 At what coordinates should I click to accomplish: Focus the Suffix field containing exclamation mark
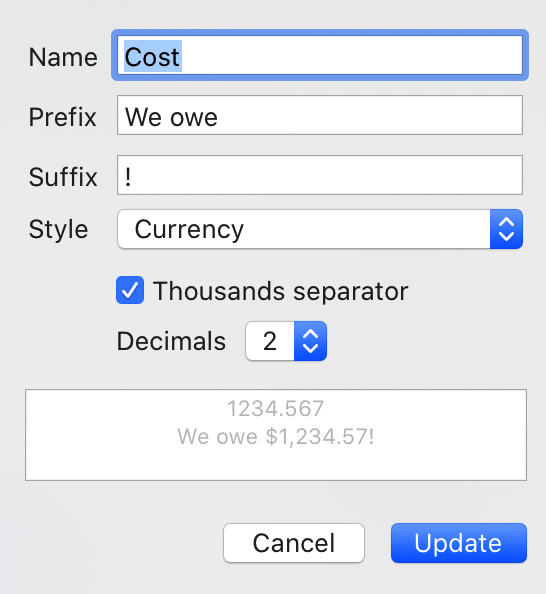click(x=320, y=175)
